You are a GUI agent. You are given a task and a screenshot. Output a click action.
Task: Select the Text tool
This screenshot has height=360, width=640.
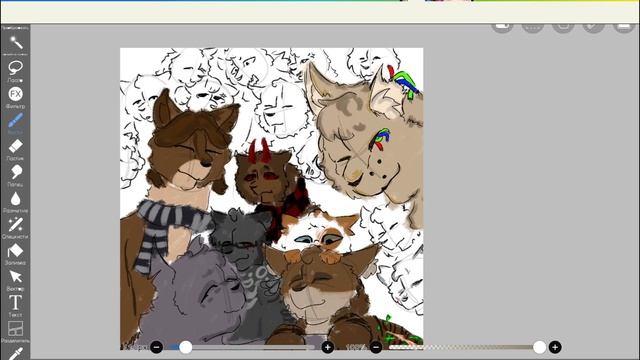(16, 306)
